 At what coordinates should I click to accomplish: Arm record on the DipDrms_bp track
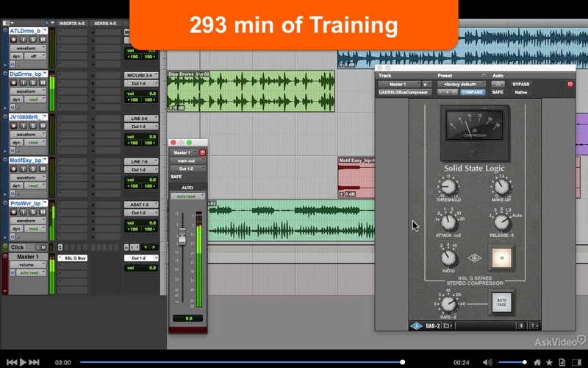tap(14, 82)
